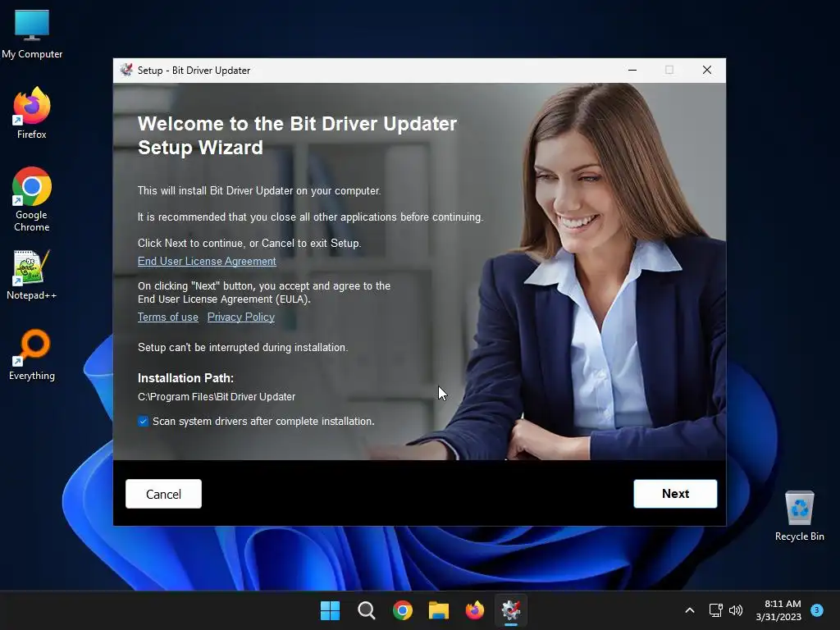Click the Welcome to Bit Driver Updater heading

tap(297, 135)
